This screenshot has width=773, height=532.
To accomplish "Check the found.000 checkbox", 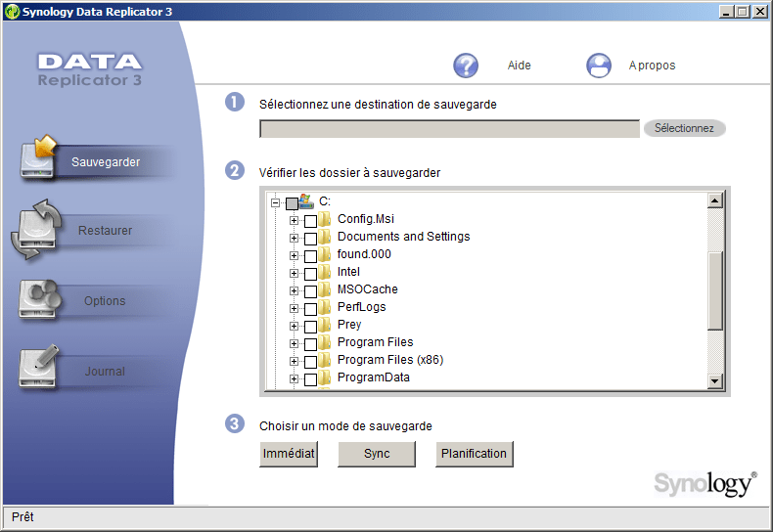I will coord(310,256).
